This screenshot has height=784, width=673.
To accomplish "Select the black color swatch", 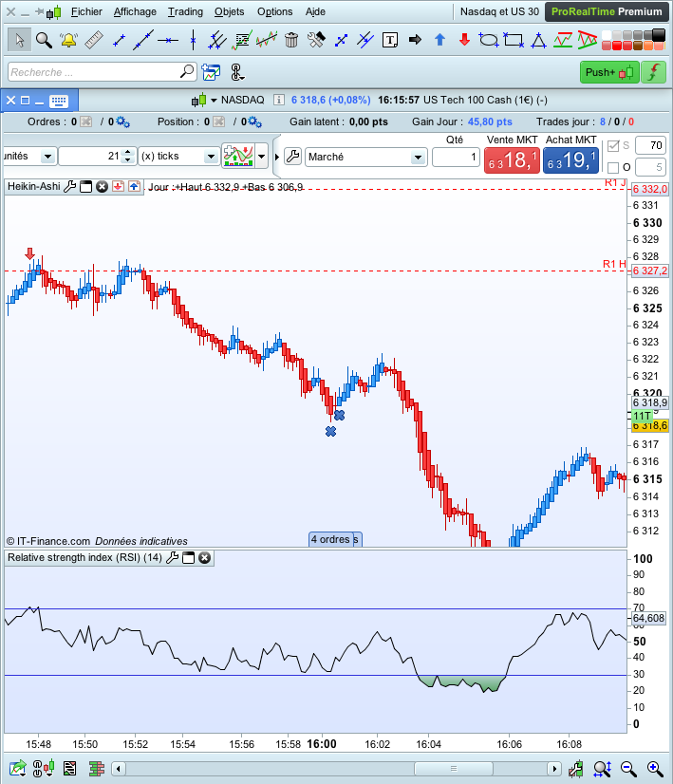I will (x=659, y=34).
